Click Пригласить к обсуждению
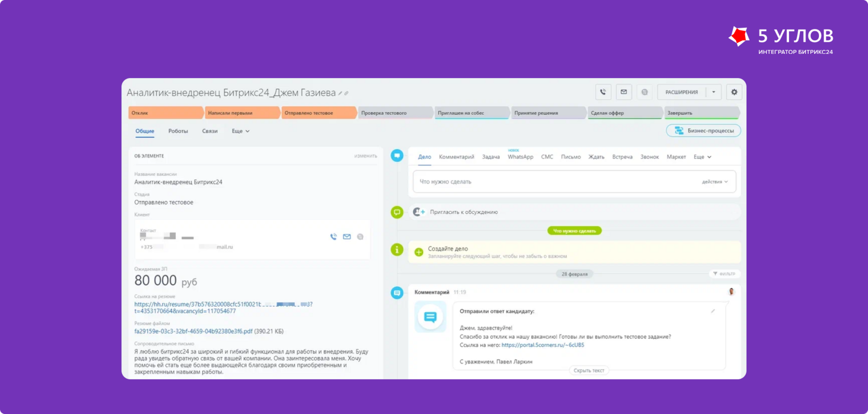868x414 pixels. click(x=464, y=212)
